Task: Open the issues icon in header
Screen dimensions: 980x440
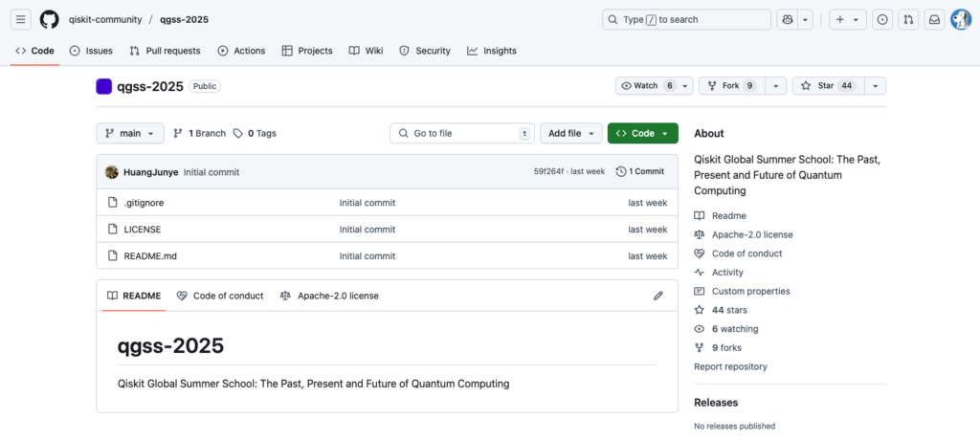Action: point(881,19)
